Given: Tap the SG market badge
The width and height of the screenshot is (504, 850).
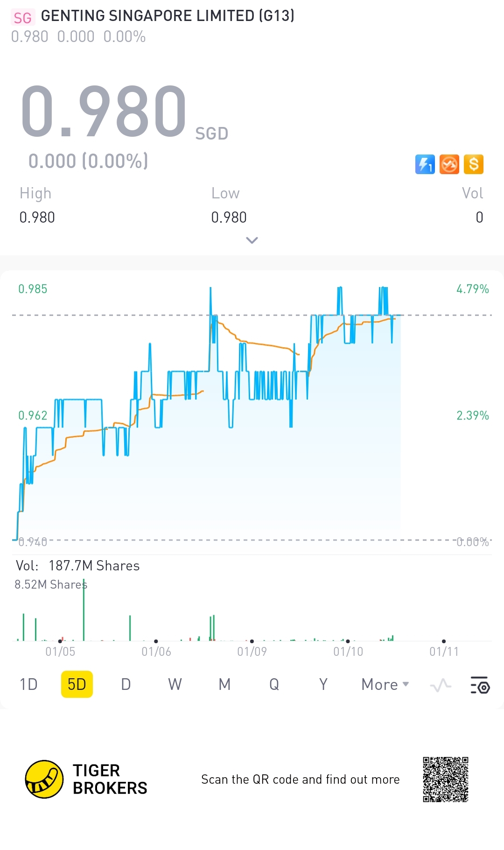Looking at the screenshot, I should tap(22, 18).
